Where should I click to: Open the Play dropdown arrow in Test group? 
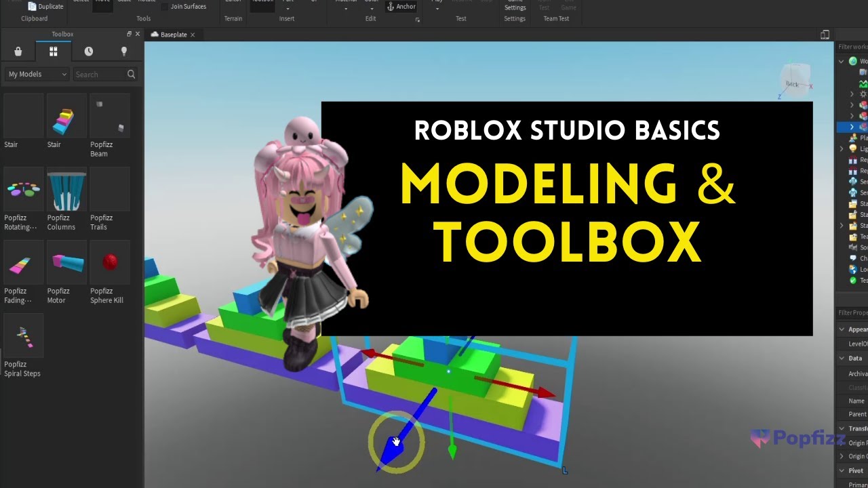[x=437, y=9]
